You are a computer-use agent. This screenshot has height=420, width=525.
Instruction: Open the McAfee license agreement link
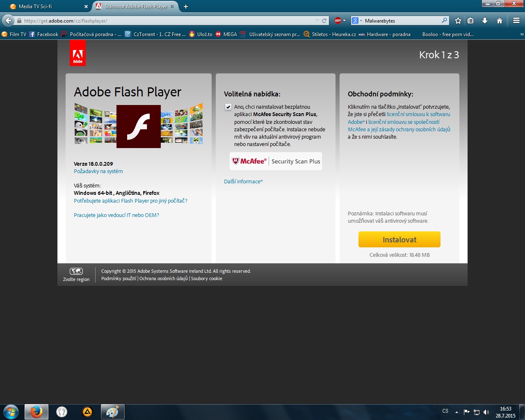pyautogui.click(x=398, y=126)
